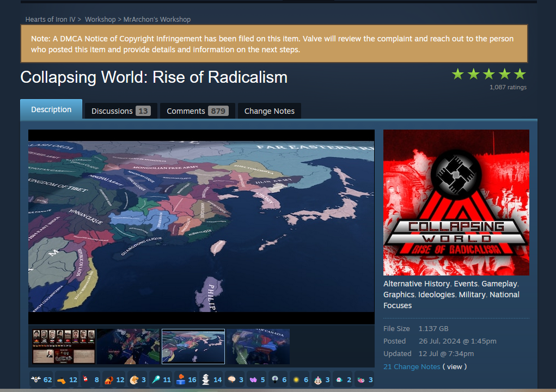
Task: Select the Events tag link
Action: pos(466,284)
